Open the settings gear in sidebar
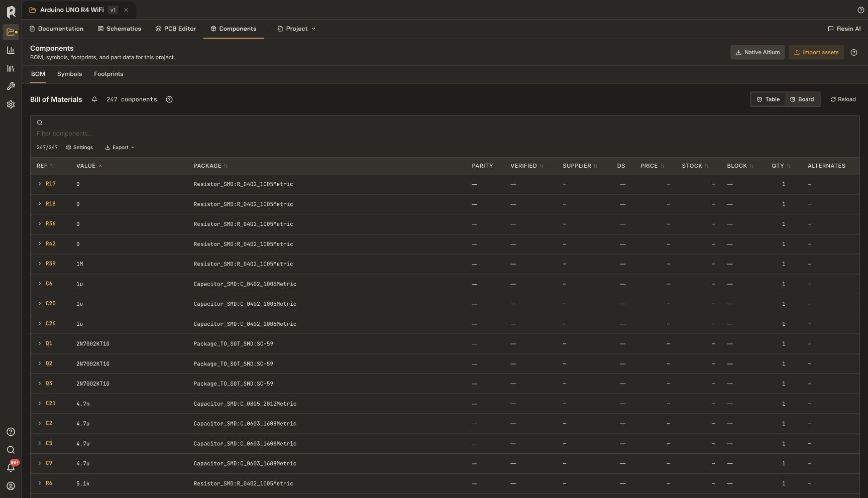The width and height of the screenshot is (868, 498). [11, 104]
